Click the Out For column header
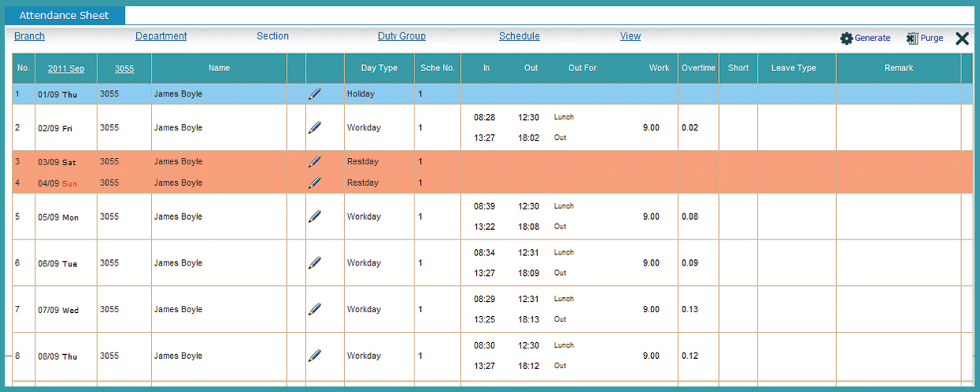The image size is (980, 392). (x=582, y=68)
